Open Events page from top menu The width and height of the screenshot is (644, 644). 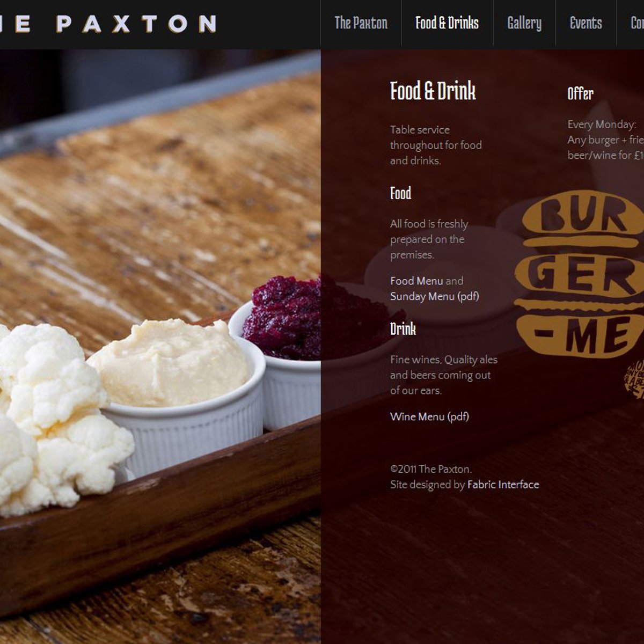pos(586,23)
